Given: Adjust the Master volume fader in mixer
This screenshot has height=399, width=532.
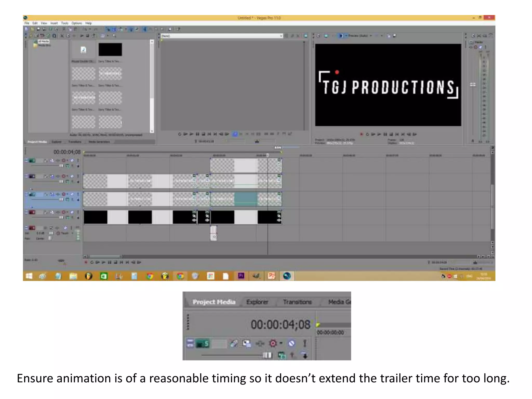Looking at the screenshot, I should pyautogui.click(x=473, y=84).
